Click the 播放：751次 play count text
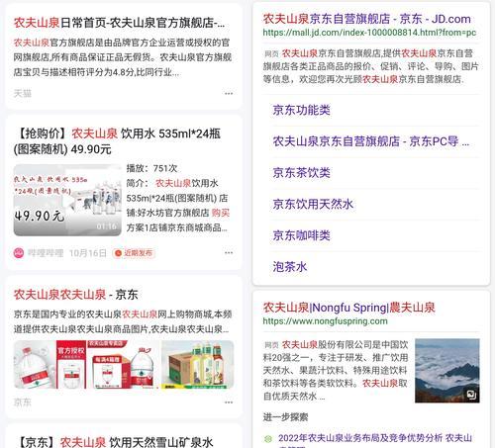Viewport: 495px width, 448px height. point(151,168)
